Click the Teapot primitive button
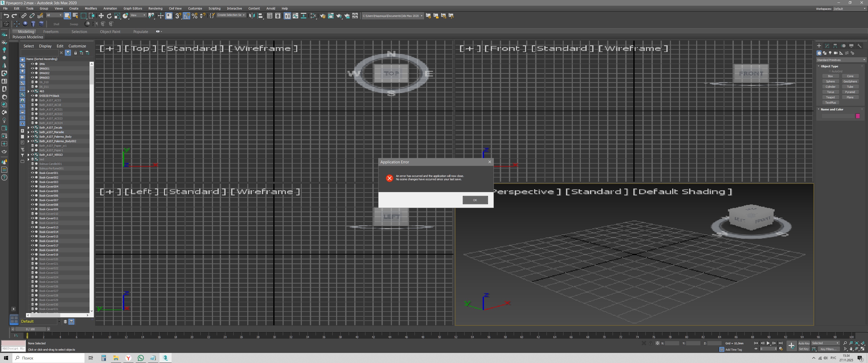868x363 pixels. [x=830, y=97]
